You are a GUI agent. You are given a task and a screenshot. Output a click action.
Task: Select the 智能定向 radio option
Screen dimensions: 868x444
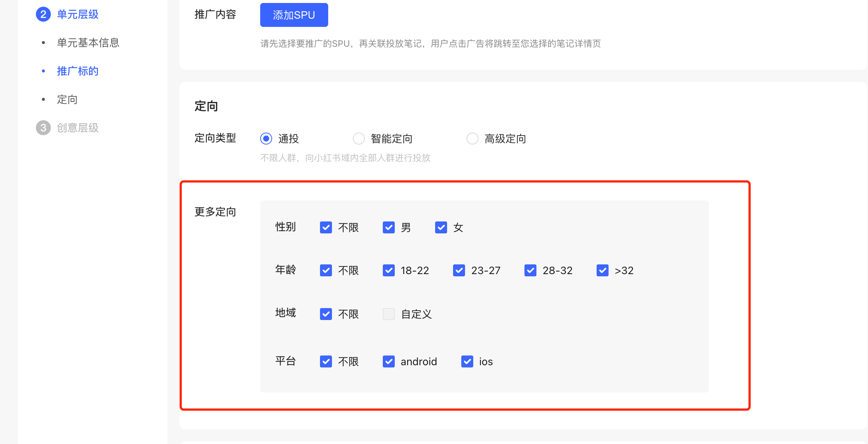pyautogui.click(x=359, y=139)
